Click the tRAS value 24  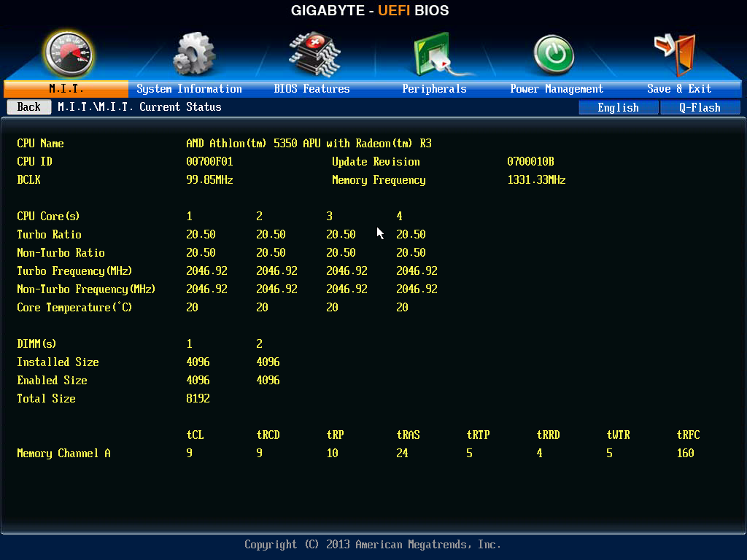click(402, 453)
